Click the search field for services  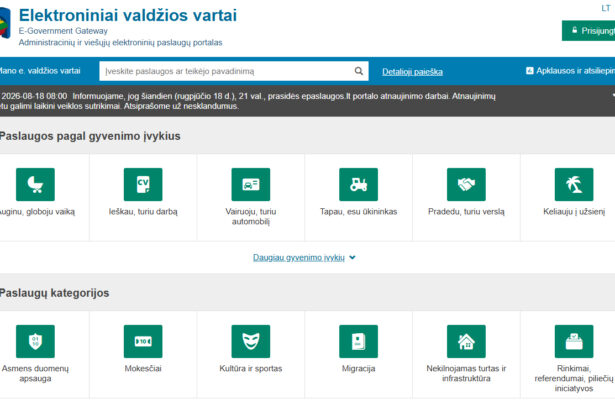[234, 71]
